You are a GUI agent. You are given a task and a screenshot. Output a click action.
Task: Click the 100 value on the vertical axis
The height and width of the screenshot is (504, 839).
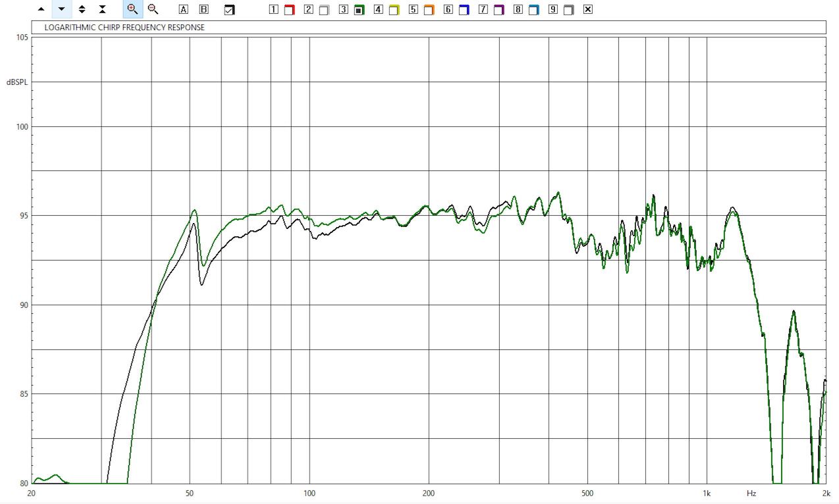[22, 126]
